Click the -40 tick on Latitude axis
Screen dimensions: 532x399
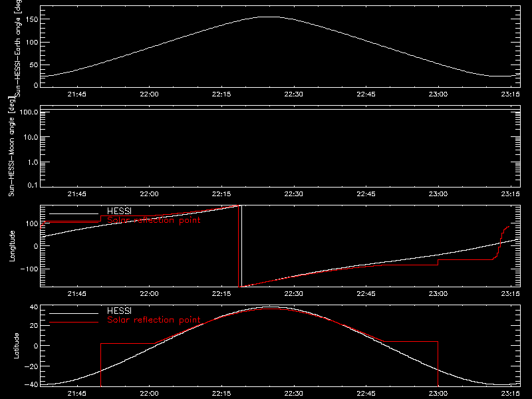pyautogui.click(x=31, y=385)
